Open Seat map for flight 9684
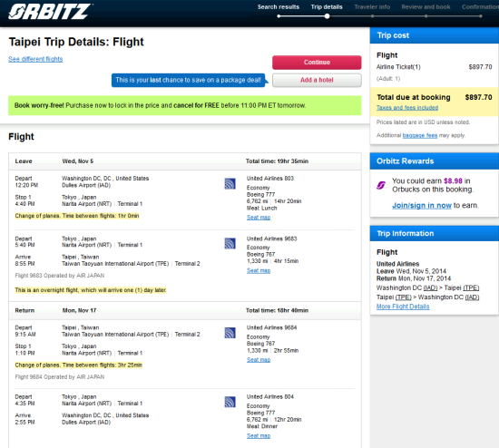Image resolution: width=499 pixels, height=448 pixels. 259,359
